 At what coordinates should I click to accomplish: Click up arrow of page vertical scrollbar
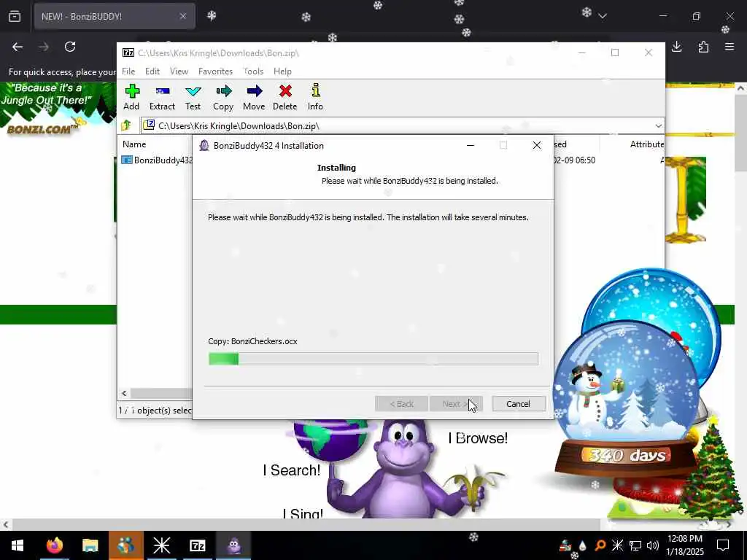coord(740,88)
